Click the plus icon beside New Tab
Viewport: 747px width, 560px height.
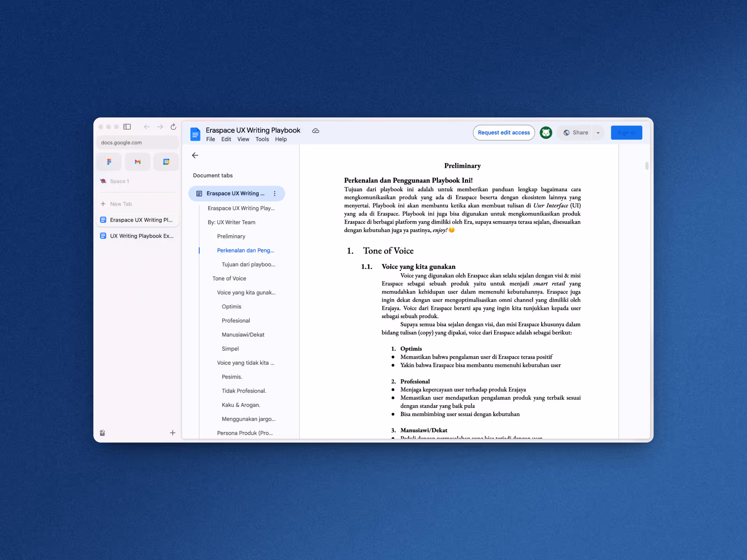click(x=103, y=204)
